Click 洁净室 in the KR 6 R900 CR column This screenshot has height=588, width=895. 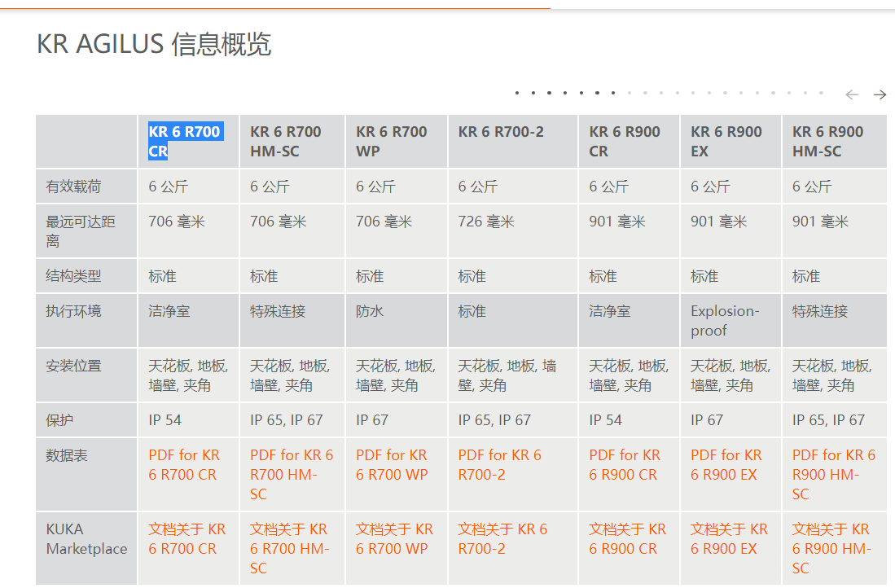(610, 311)
